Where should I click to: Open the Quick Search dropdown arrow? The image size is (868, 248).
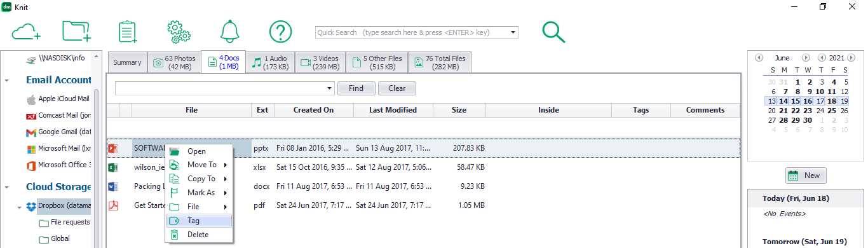pyautogui.click(x=513, y=32)
